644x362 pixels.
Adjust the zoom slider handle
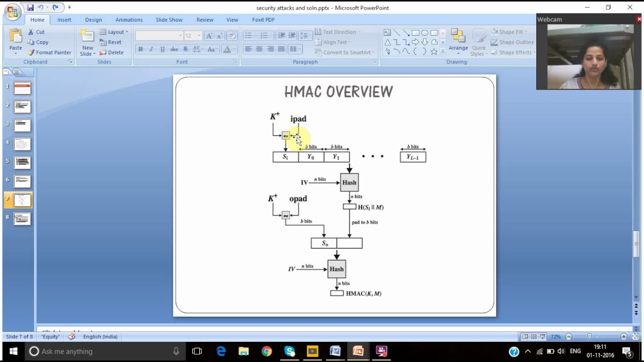(589, 336)
